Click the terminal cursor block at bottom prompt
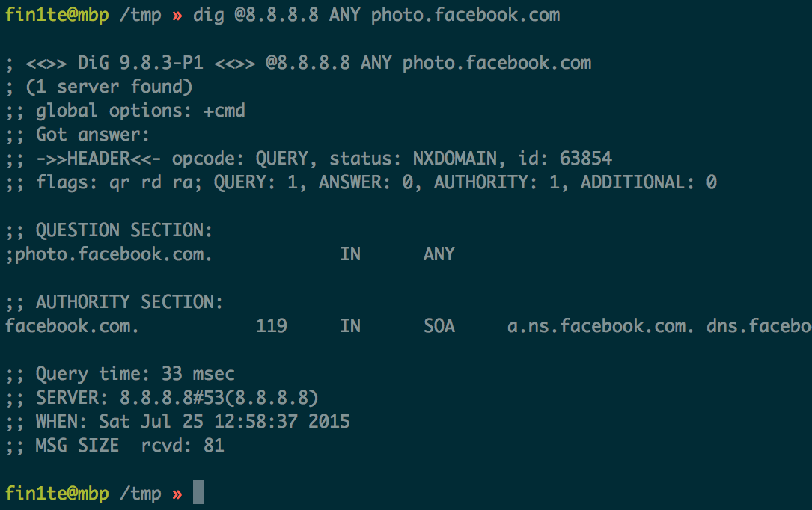This screenshot has height=510, width=812. click(198, 492)
